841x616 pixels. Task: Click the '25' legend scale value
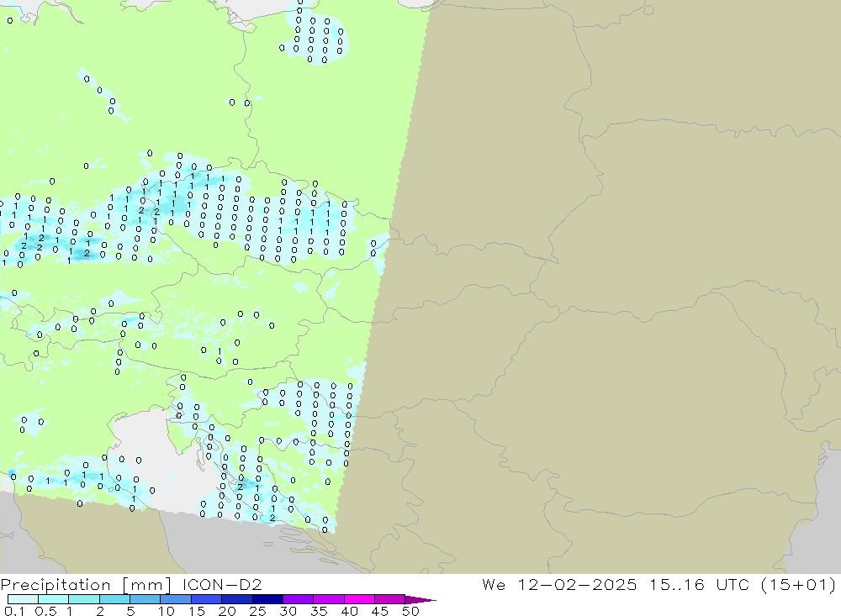coord(258,611)
